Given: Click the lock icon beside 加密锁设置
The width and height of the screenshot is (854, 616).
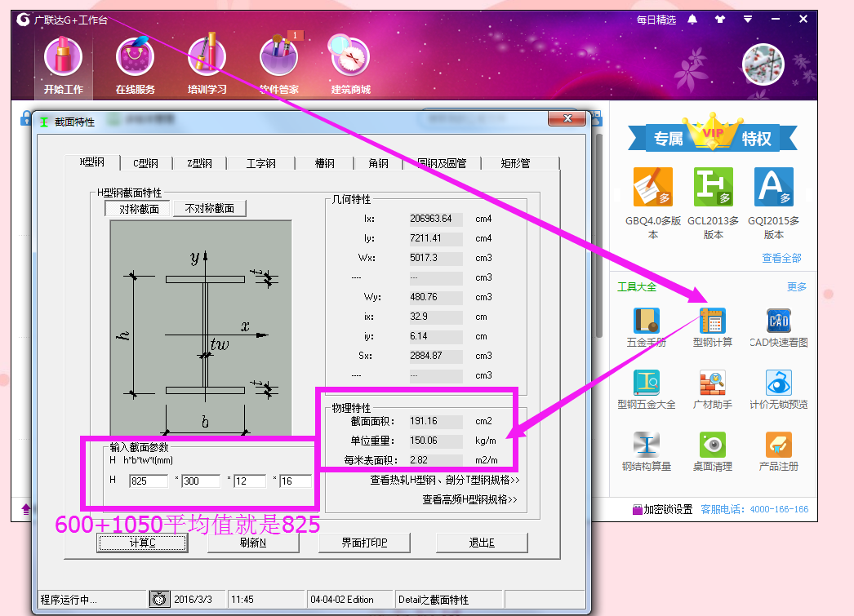Looking at the screenshot, I should (637, 510).
